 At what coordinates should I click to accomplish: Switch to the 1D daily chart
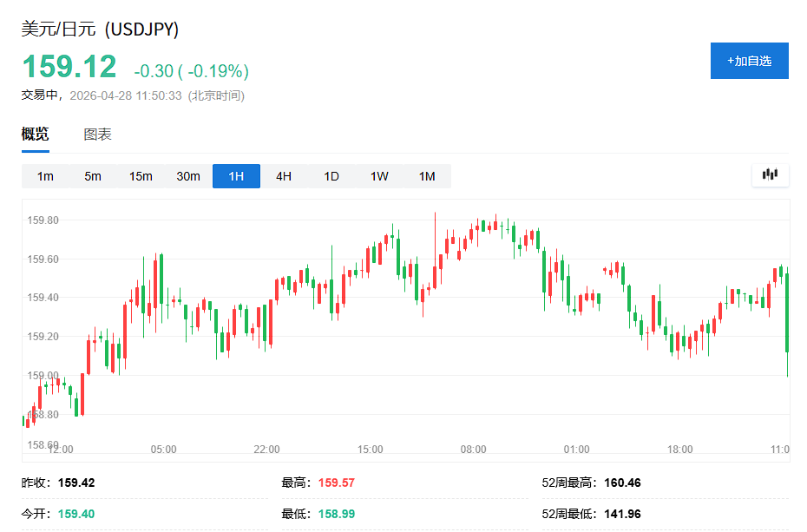331,176
